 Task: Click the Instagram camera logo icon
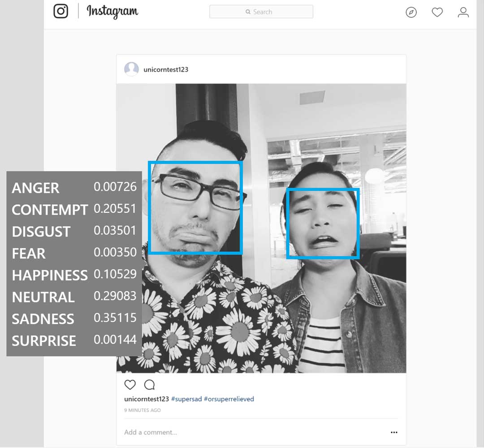point(61,11)
